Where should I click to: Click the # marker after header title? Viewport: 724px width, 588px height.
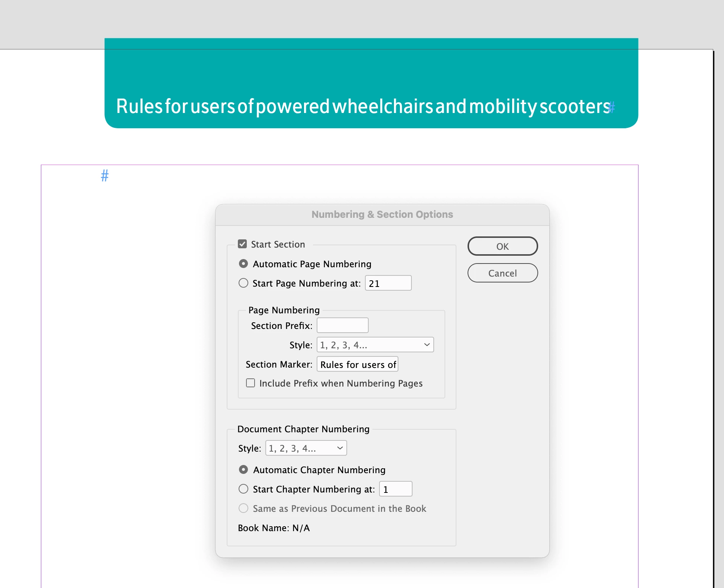coord(612,108)
